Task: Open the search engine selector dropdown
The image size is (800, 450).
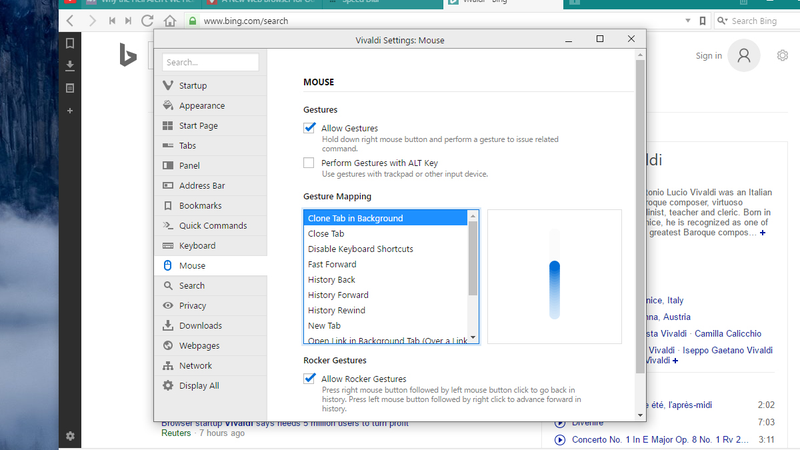Action: (x=722, y=21)
